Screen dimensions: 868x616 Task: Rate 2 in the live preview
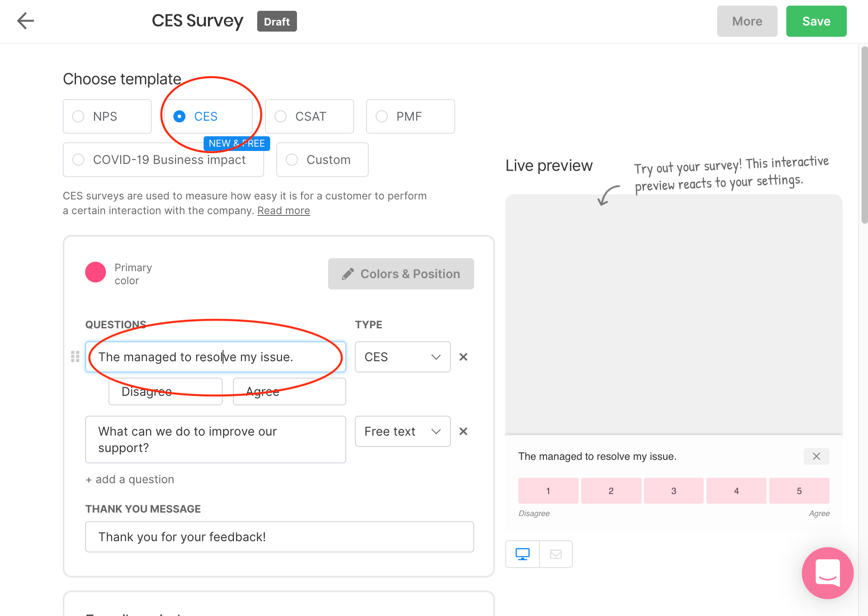(x=611, y=491)
